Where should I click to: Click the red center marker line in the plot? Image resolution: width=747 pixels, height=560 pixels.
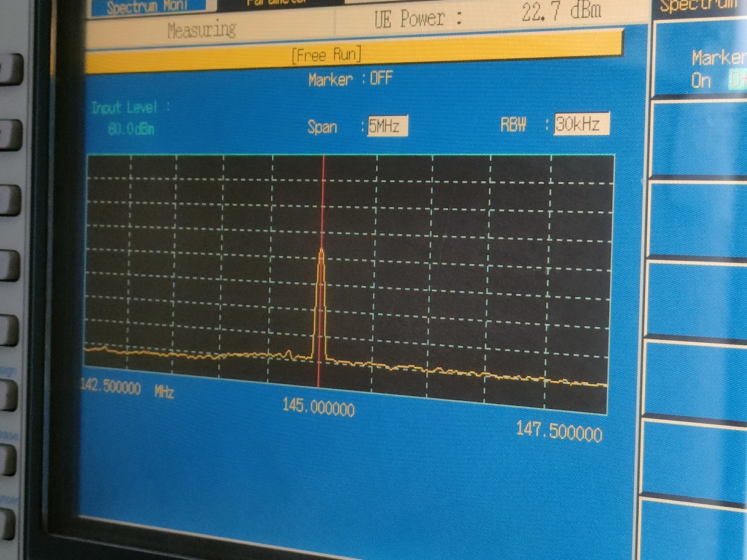coord(321,271)
